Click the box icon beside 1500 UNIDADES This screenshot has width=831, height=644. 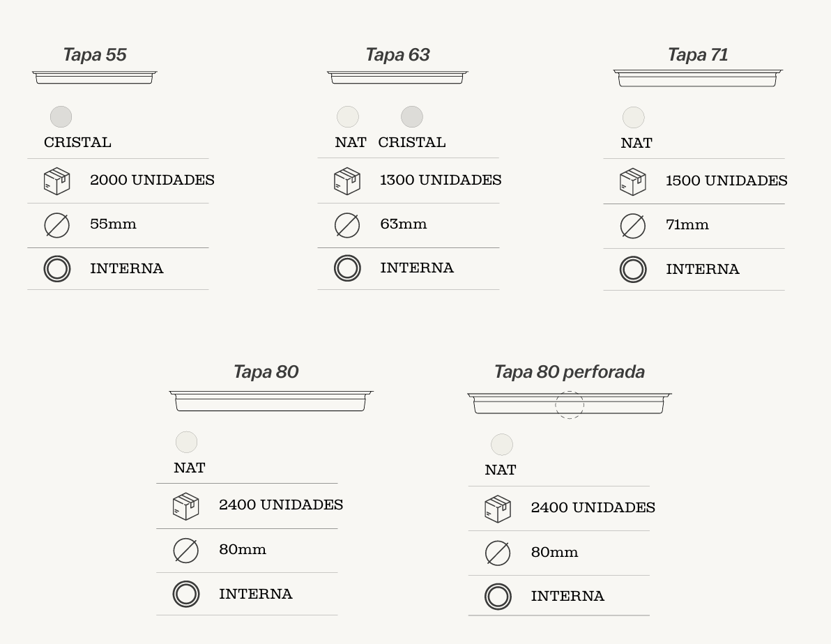[633, 182]
